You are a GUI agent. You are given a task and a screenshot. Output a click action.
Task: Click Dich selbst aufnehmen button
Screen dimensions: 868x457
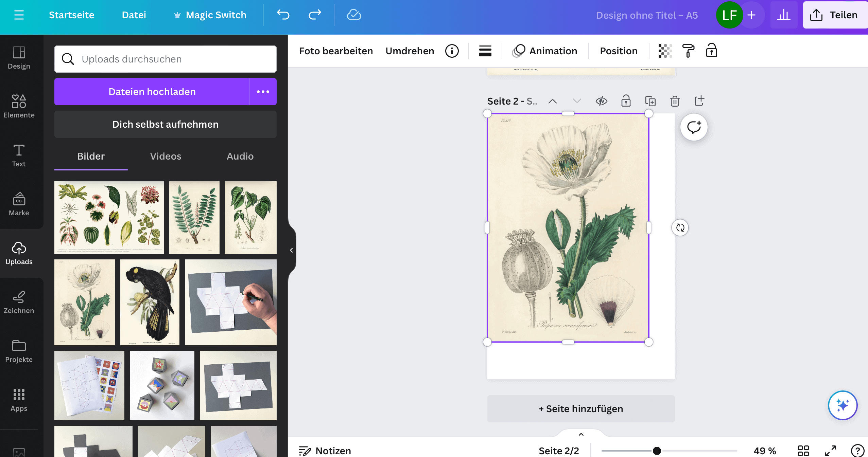point(166,124)
